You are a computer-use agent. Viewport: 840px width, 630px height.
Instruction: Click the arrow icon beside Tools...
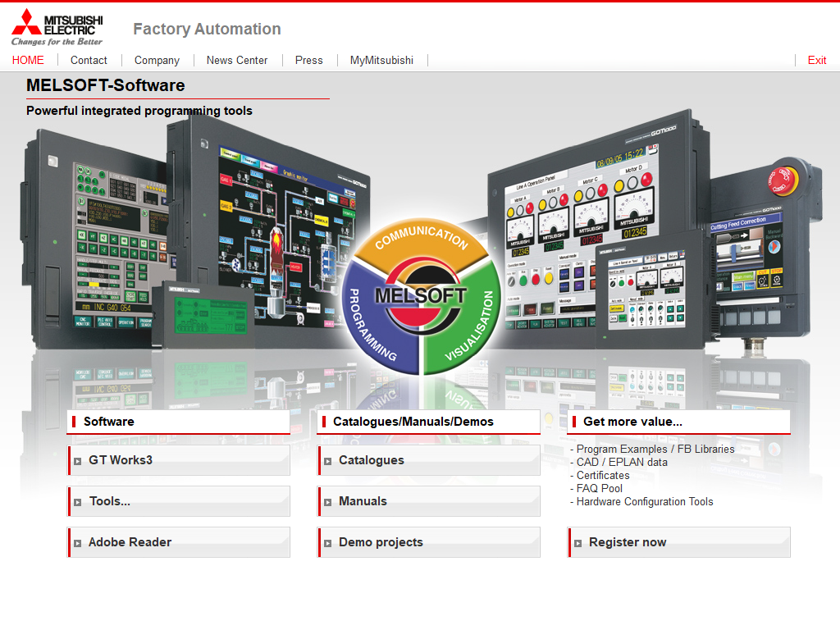pyautogui.click(x=78, y=503)
